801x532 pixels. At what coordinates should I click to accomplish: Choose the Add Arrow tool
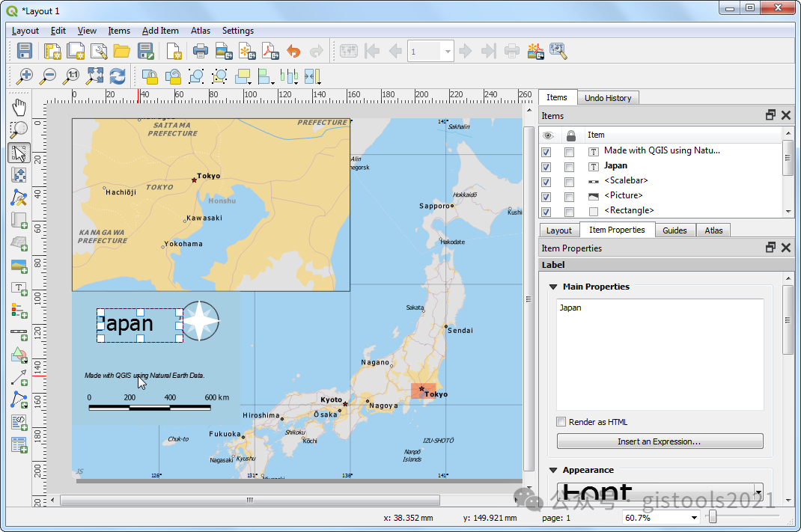19,378
